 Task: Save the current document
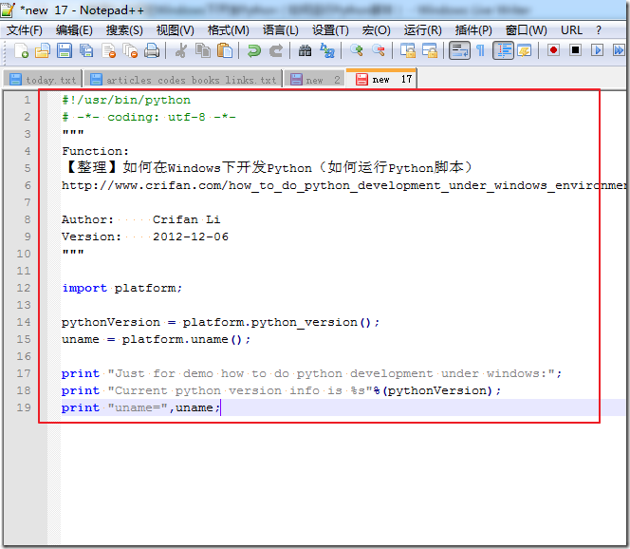click(x=64, y=51)
